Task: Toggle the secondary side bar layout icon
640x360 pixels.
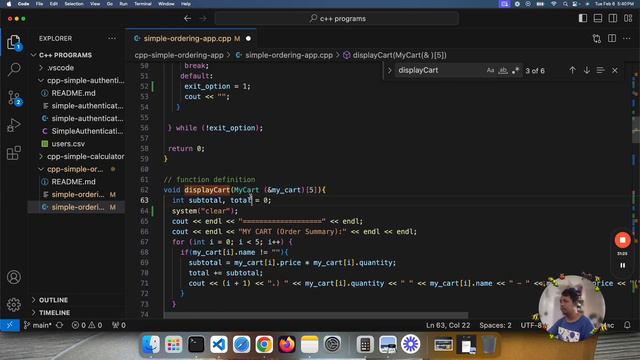Action: tap(613, 18)
